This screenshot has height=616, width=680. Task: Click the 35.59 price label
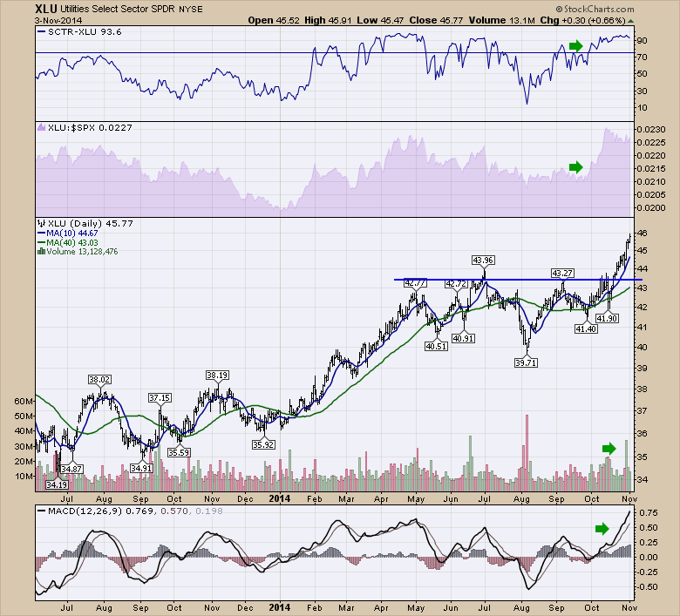[179, 452]
